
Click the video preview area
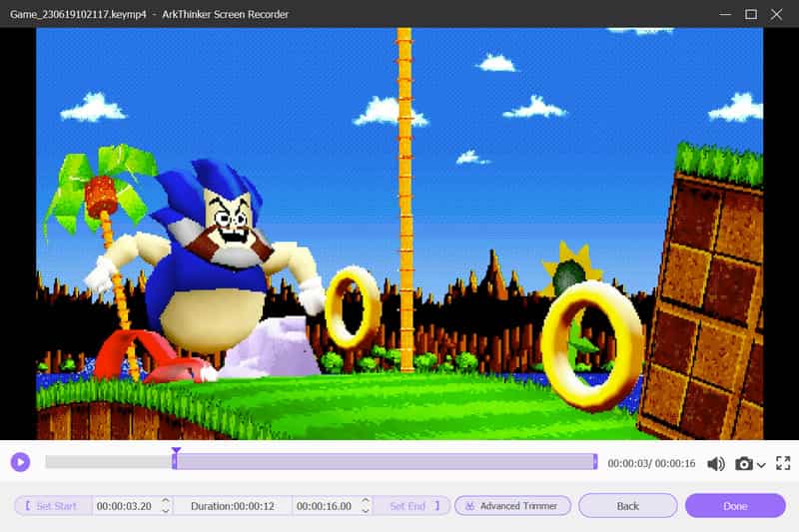click(x=399, y=234)
